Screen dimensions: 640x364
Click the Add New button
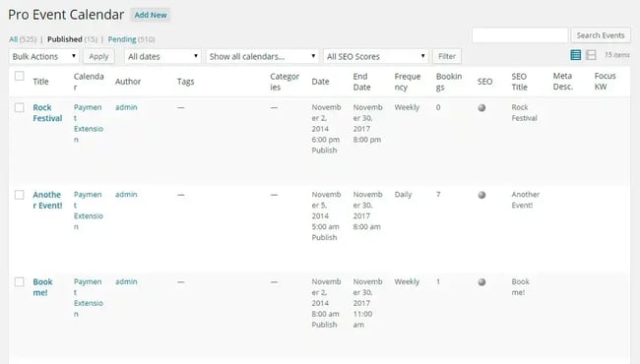[x=151, y=15]
